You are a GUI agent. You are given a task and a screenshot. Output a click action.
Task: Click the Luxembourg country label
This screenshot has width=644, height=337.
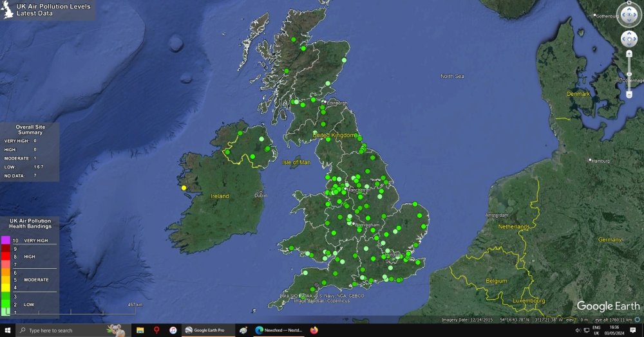pyautogui.click(x=529, y=301)
